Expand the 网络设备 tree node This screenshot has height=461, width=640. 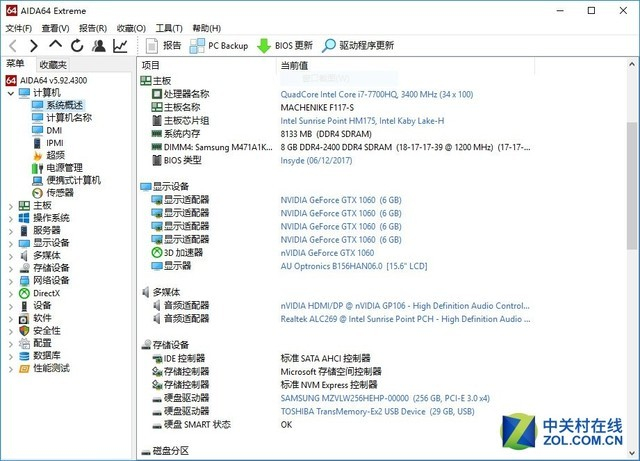pos(11,282)
